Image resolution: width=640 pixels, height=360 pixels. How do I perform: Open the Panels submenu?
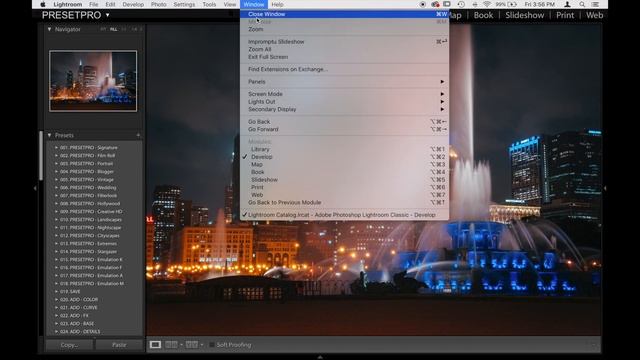coord(344,82)
